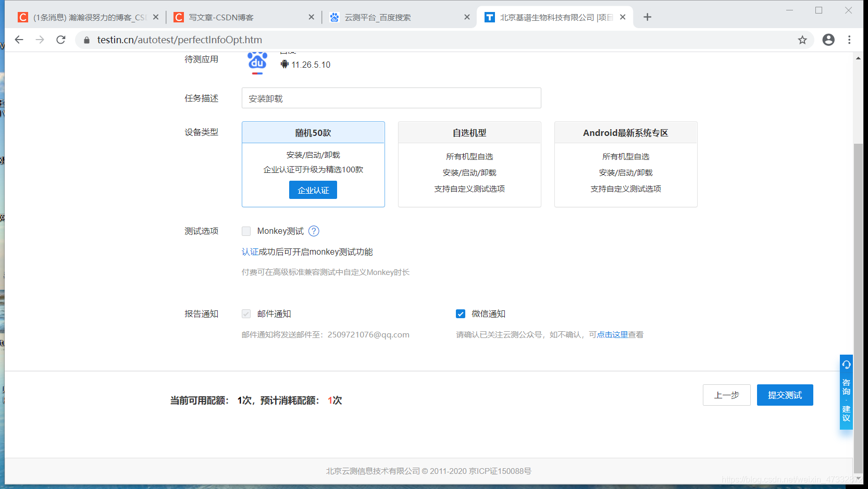Click the 企业认证可升级为精选100款 text
868x489 pixels.
coord(313,169)
